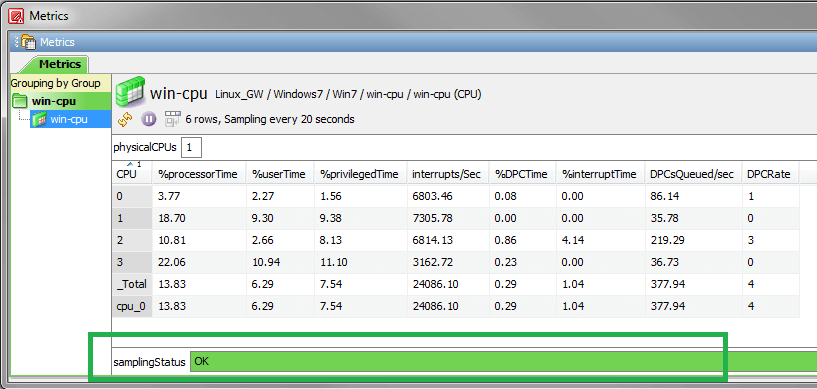The width and height of the screenshot is (817, 389).
Task: Sort by interrupts/Sec column header
Action: [448, 174]
